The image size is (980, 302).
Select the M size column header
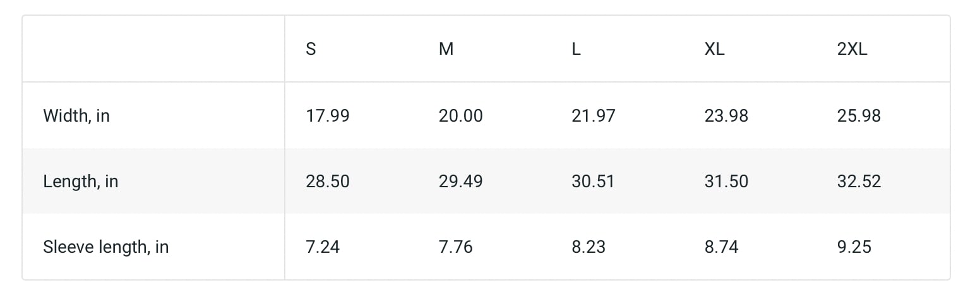click(x=446, y=49)
